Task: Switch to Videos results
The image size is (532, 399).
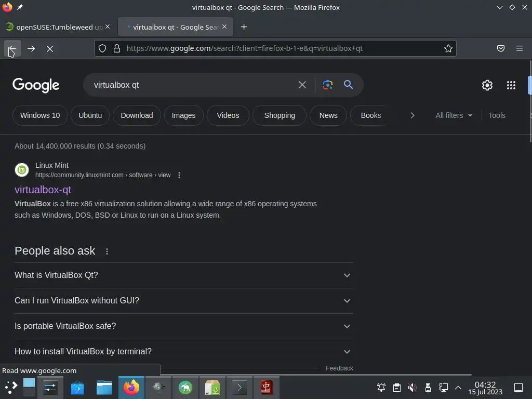Action: [228, 115]
